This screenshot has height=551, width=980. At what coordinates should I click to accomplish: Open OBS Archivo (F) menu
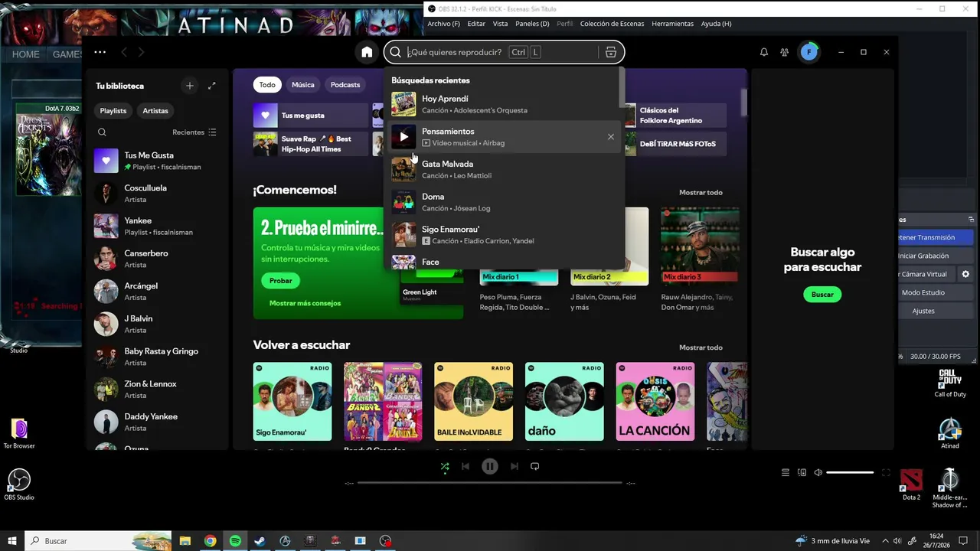click(x=444, y=24)
